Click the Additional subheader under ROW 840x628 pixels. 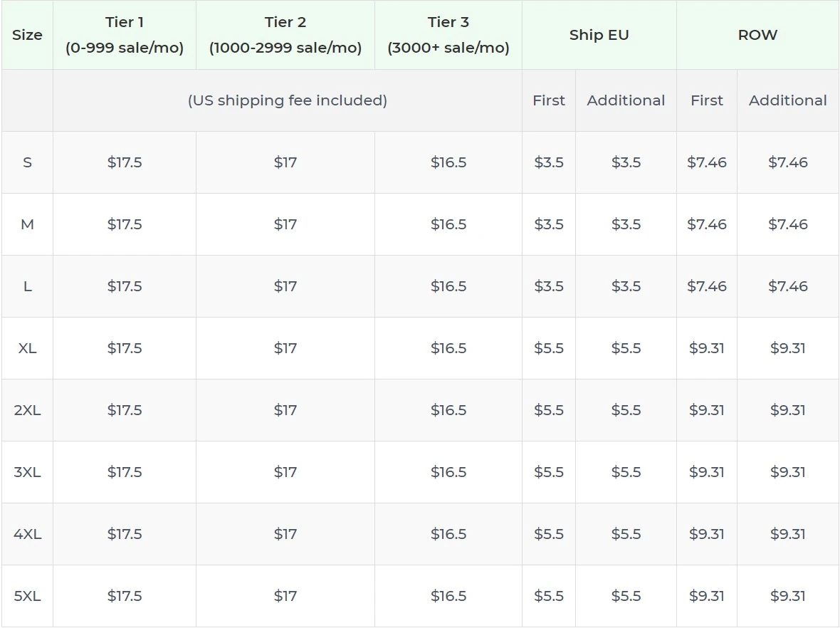[787, 100]
